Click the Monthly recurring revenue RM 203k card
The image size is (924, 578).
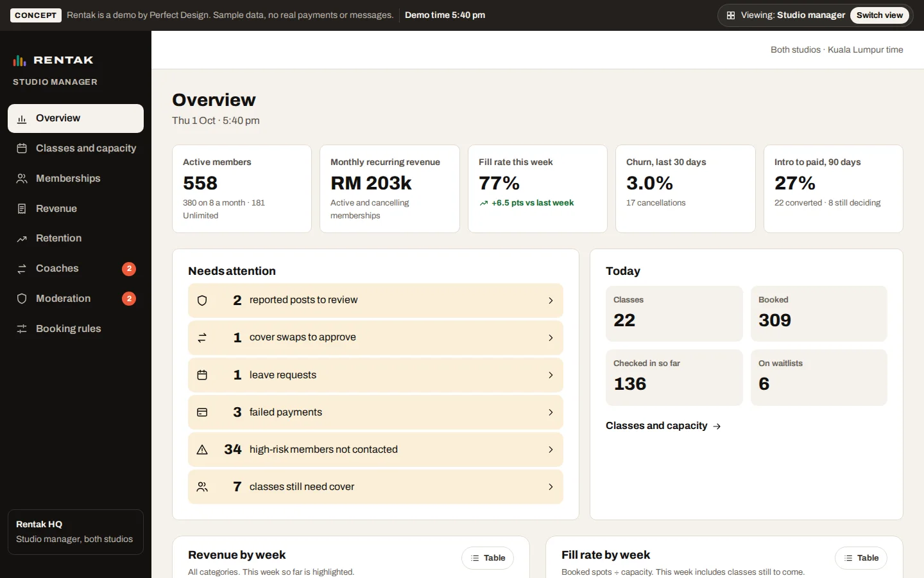point(389,189)
